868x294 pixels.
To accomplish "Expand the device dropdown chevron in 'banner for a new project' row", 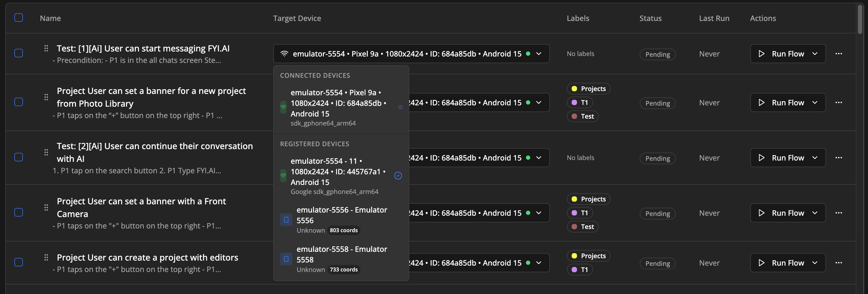I will click(539, 103).
